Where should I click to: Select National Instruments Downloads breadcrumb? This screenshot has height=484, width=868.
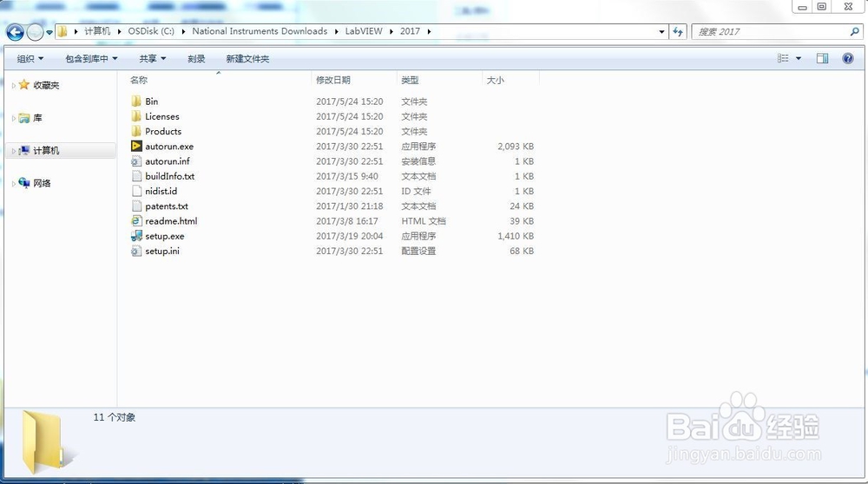point(260,31)
